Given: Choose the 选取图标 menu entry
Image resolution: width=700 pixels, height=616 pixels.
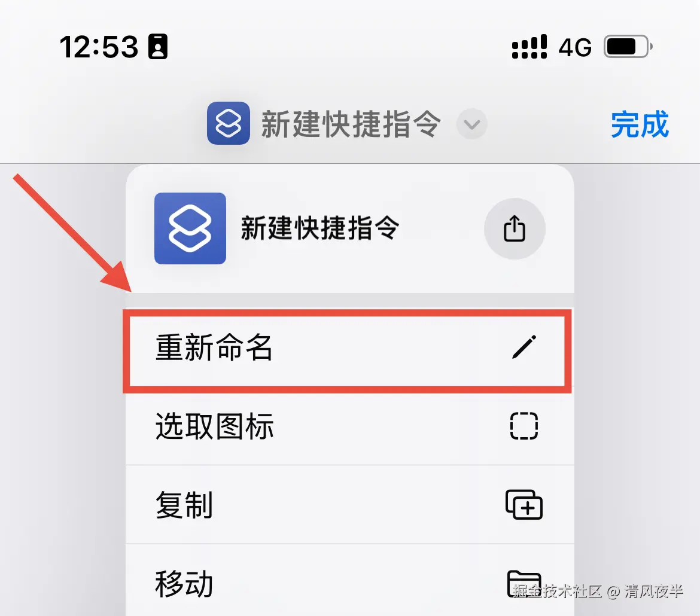Looking at the screenshot, I should coord(349,426).
